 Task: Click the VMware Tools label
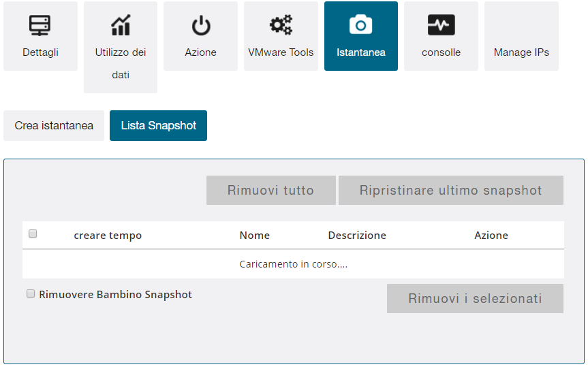(281, 52)
